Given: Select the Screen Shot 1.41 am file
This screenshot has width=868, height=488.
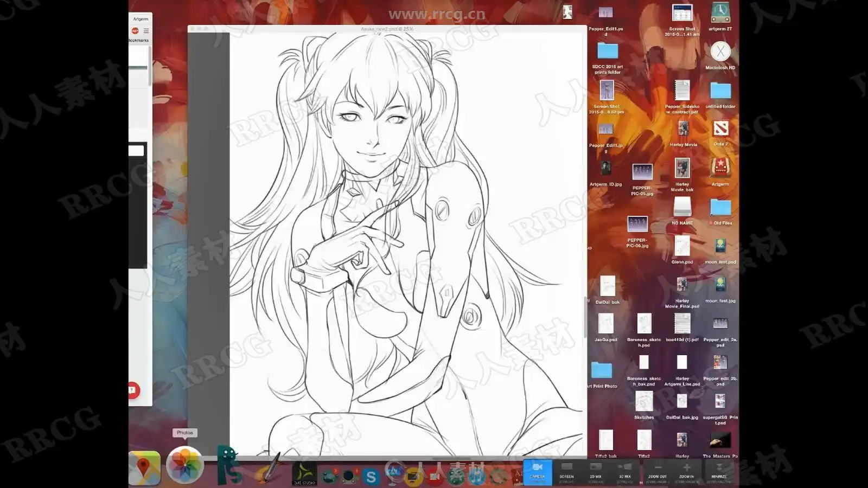Looking at the screenshot, I should click(682, 13).
